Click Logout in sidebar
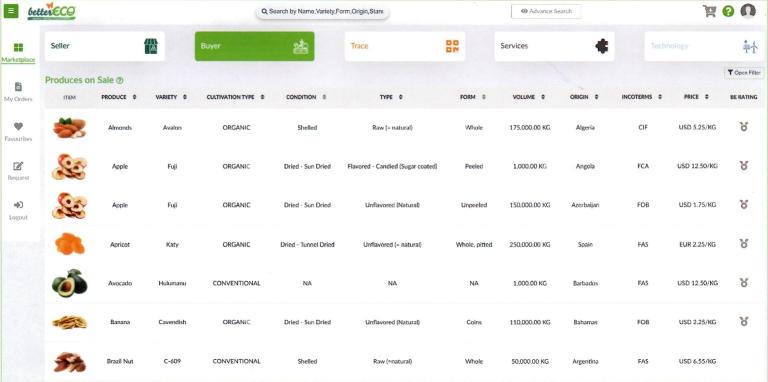The width and height of the screenshot is (768, 382). 18,211
